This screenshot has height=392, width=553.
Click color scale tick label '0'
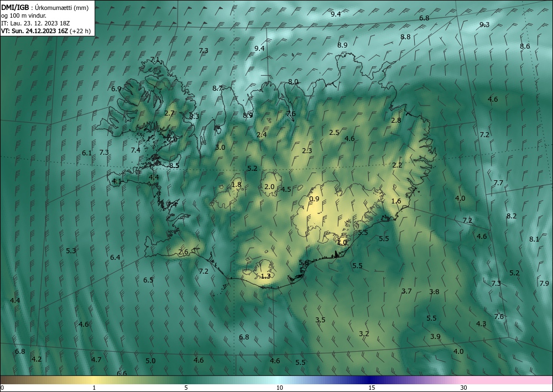pos(2,388)
